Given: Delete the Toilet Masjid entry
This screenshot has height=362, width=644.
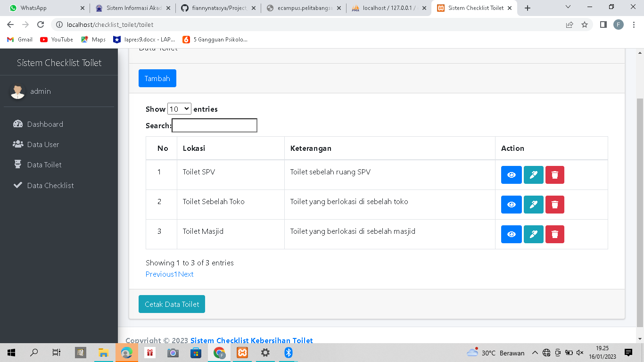Looking at the screenshot, I should (x=555, y=234).
